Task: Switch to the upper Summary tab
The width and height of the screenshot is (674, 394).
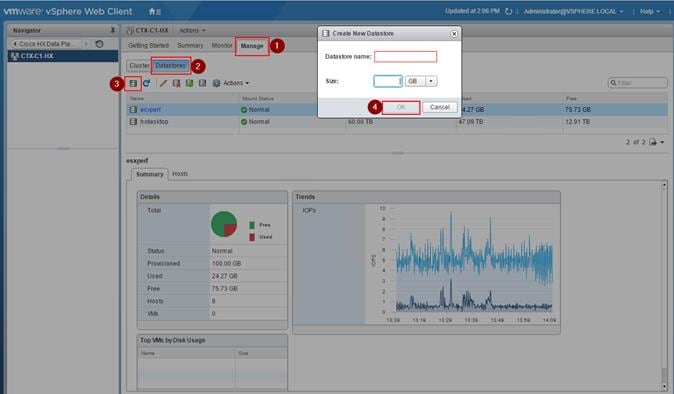Action: [x=190, y=46]
